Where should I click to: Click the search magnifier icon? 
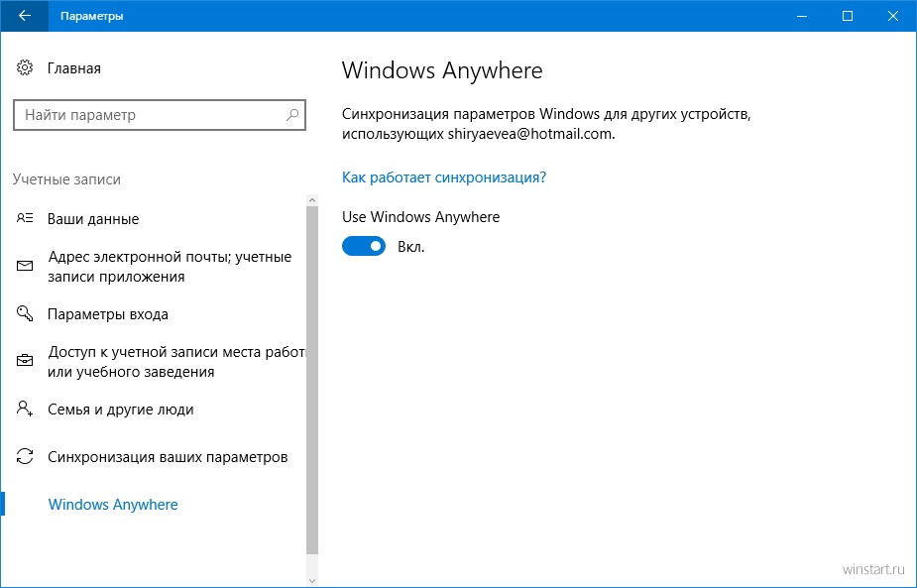(291, 115)
